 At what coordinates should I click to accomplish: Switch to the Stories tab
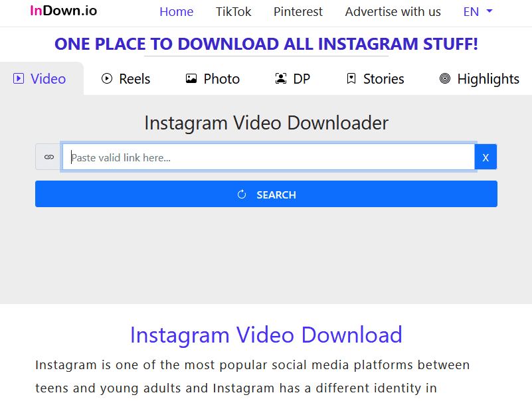pos(375,79)
